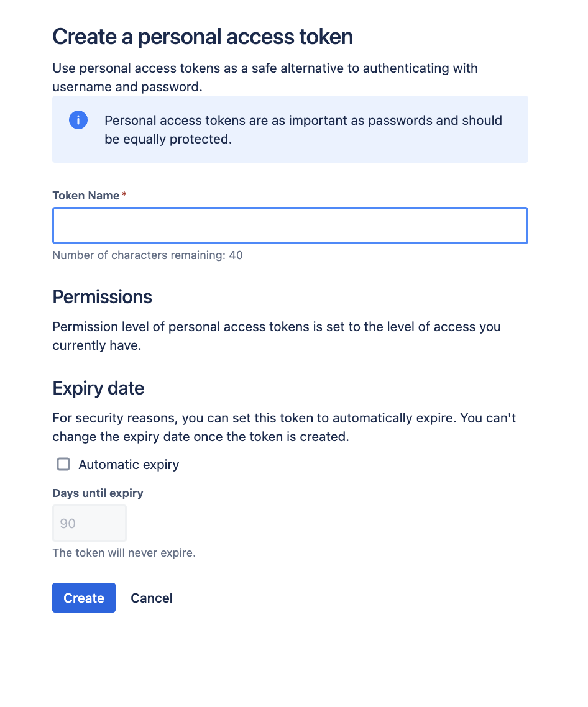Click the "Token Name" field label
Image resolution: width=588 pixels, height=707 pixels.
click(86, 196)
